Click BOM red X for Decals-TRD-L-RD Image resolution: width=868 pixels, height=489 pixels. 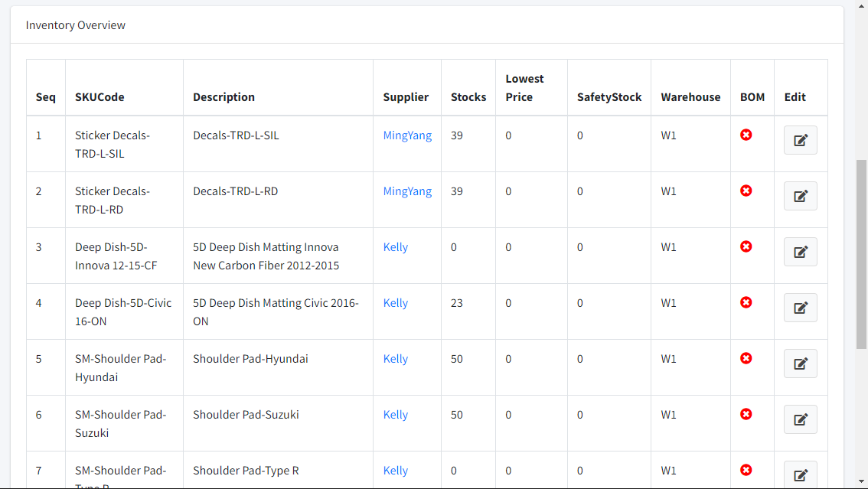746,191
